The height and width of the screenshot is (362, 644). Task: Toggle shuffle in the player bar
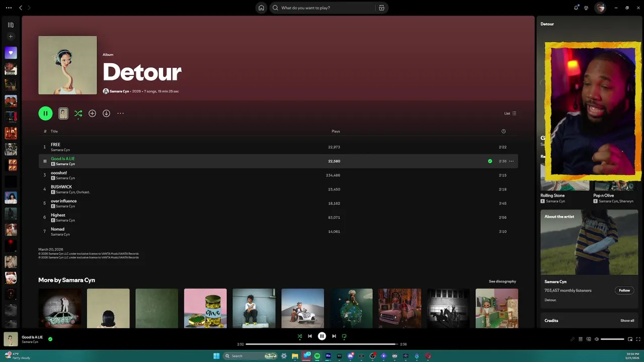pos(300,336)
